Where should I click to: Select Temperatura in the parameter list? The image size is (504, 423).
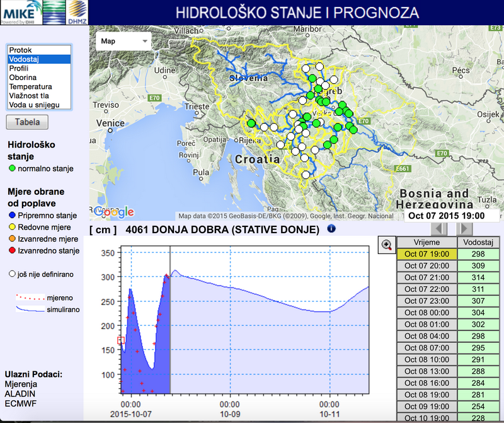[x=38, y=86]
